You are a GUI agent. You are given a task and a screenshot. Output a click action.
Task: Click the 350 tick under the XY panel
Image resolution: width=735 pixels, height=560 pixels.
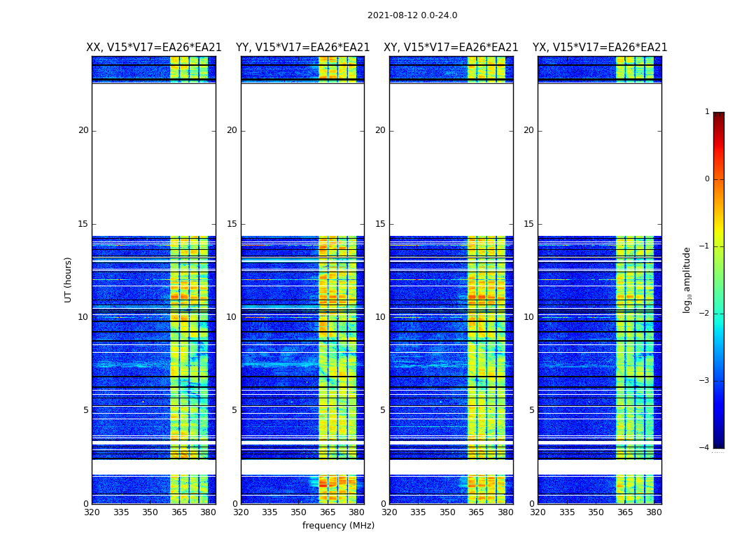(x=447, y=512)
